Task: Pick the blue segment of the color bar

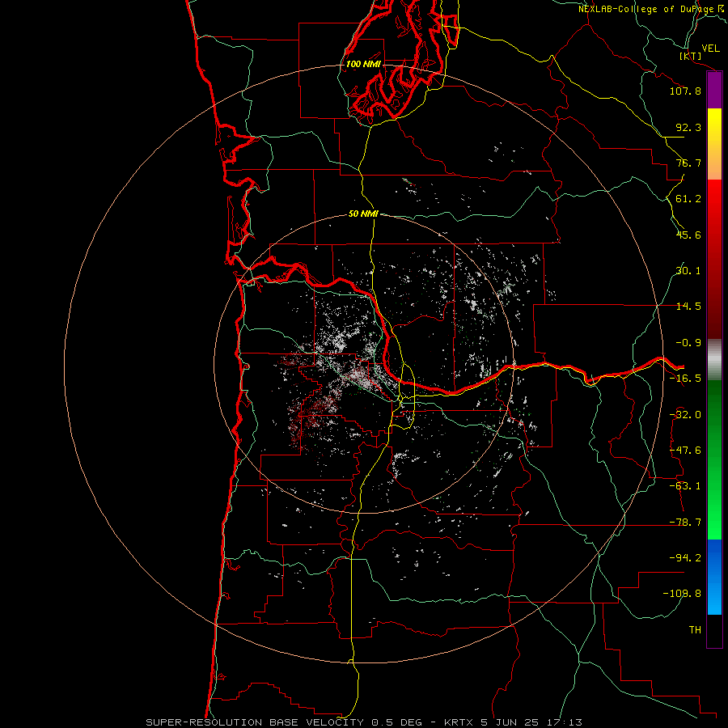Action: pos(714,577)
